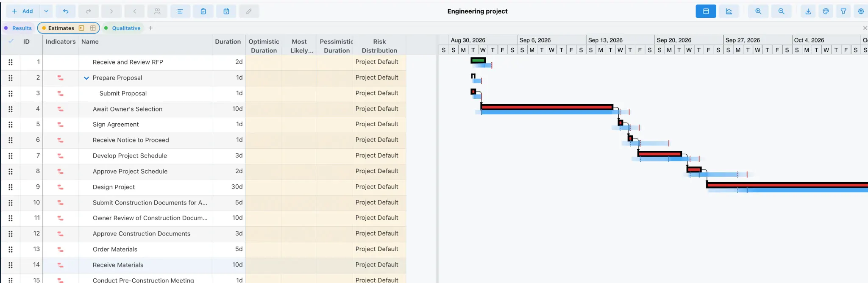Open the clipboard checklist icon
Image resolution: width=868 pixels, height=283 pixels.
tap(203, 11)
